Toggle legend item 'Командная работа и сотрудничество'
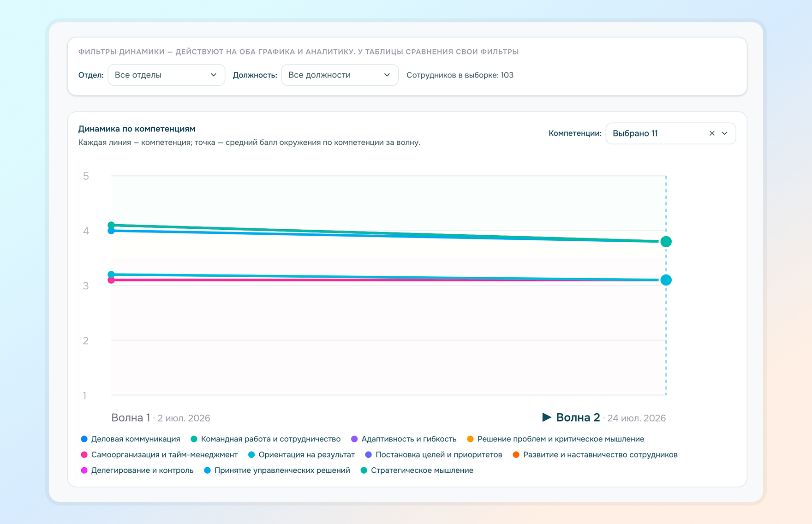812x524 pixels. [266, 439]
